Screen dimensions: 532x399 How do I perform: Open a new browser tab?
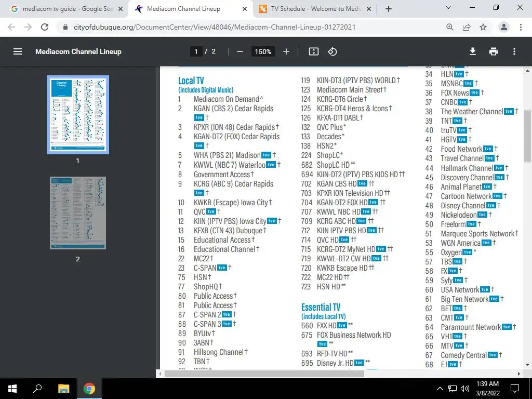[x=389, y=9]
